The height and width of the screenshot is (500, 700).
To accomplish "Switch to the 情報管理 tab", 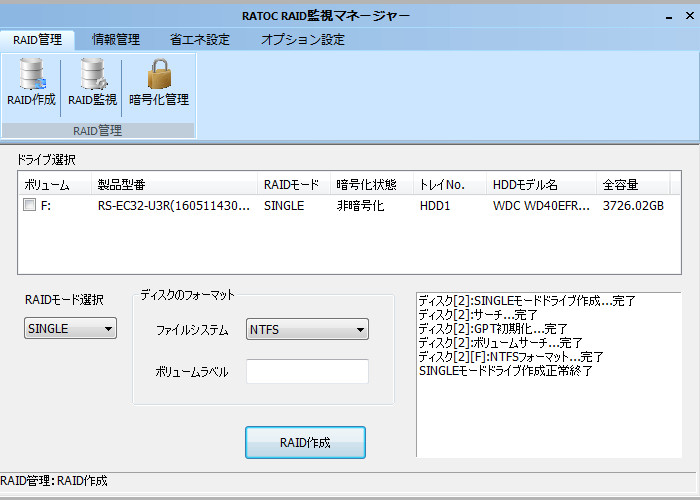I will coord(116,40).
